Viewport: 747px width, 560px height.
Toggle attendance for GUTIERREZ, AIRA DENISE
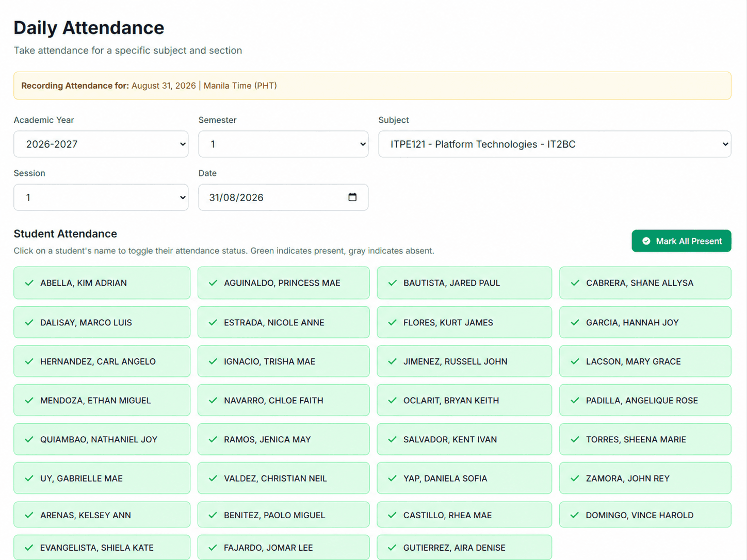click(x=464, y=547)
